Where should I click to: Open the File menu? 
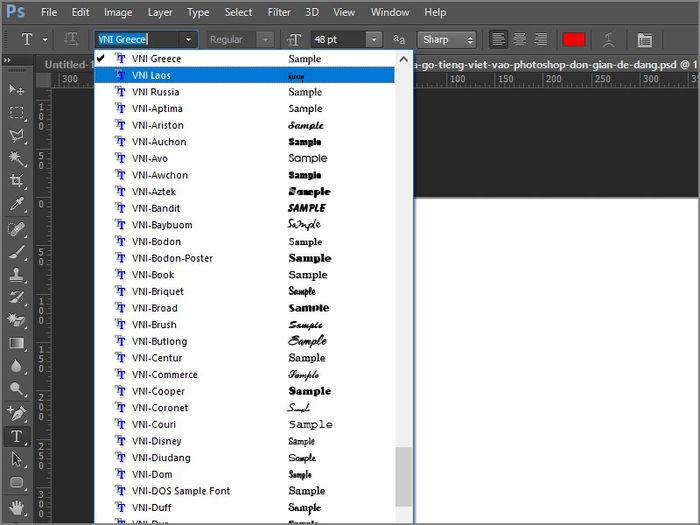[x=49, y=12]
